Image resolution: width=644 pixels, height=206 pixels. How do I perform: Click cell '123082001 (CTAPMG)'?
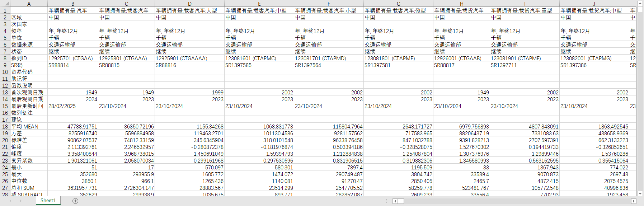[x=594, y=58]
